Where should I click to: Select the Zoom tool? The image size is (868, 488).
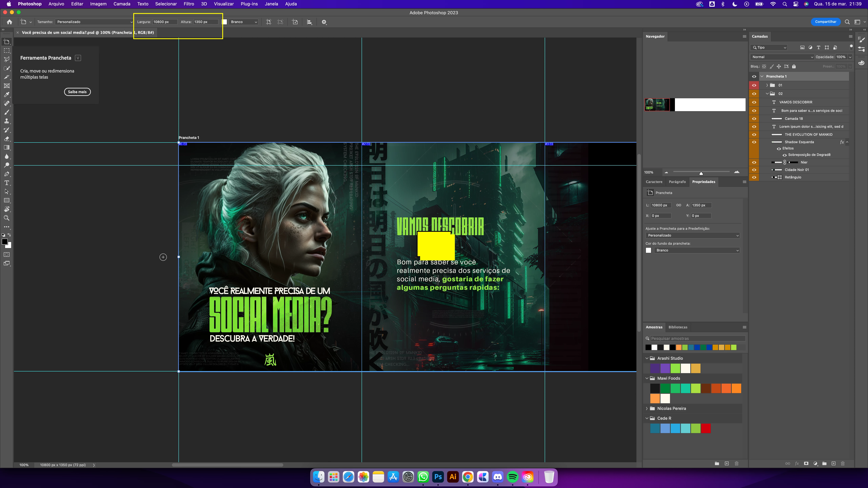coord(6,218)
